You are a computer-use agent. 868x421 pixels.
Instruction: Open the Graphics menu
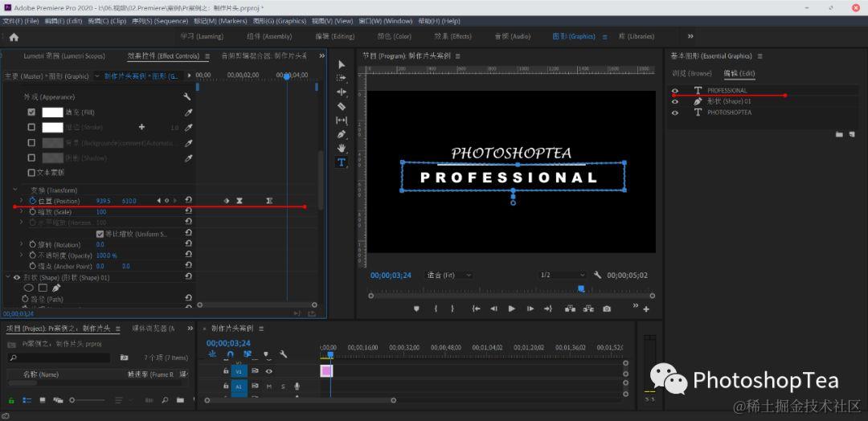(x=280, y=21)
